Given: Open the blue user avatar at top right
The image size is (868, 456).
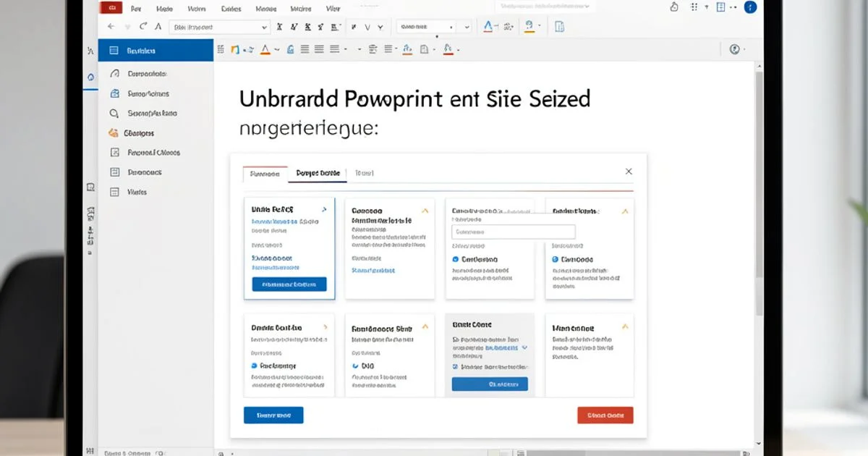Looking at the screenshot, I should [x=749, y=7].
